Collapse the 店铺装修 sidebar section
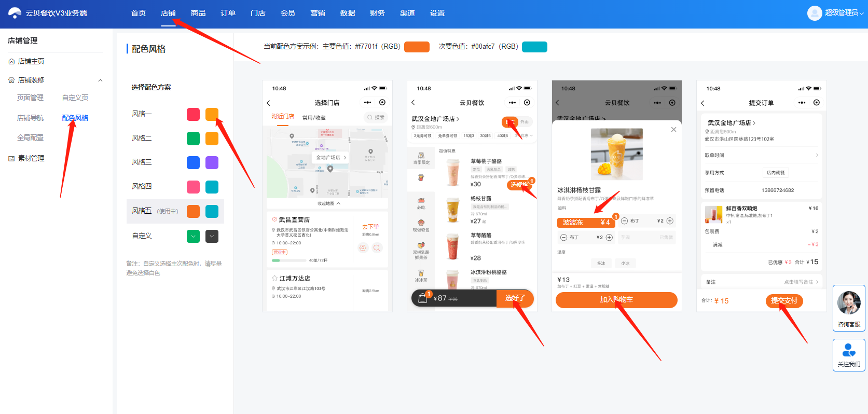This screenshot has width=868, height=414. 100,80
